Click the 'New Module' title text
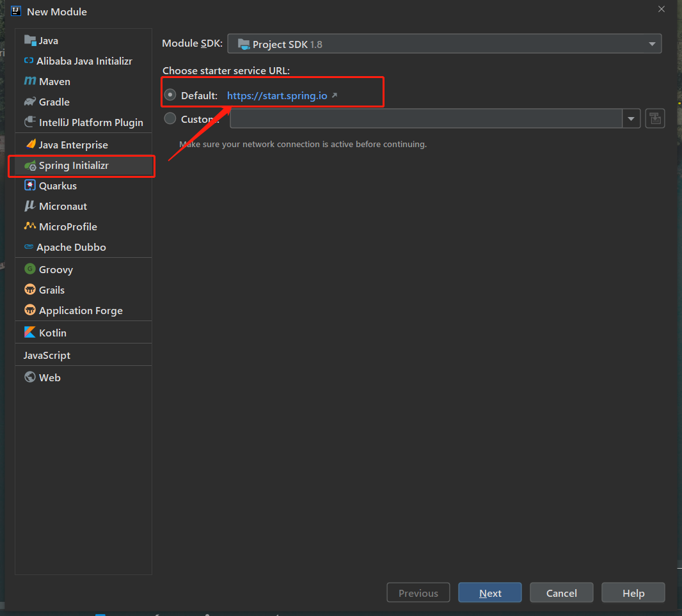682x616 pixels. click(57, 12)
